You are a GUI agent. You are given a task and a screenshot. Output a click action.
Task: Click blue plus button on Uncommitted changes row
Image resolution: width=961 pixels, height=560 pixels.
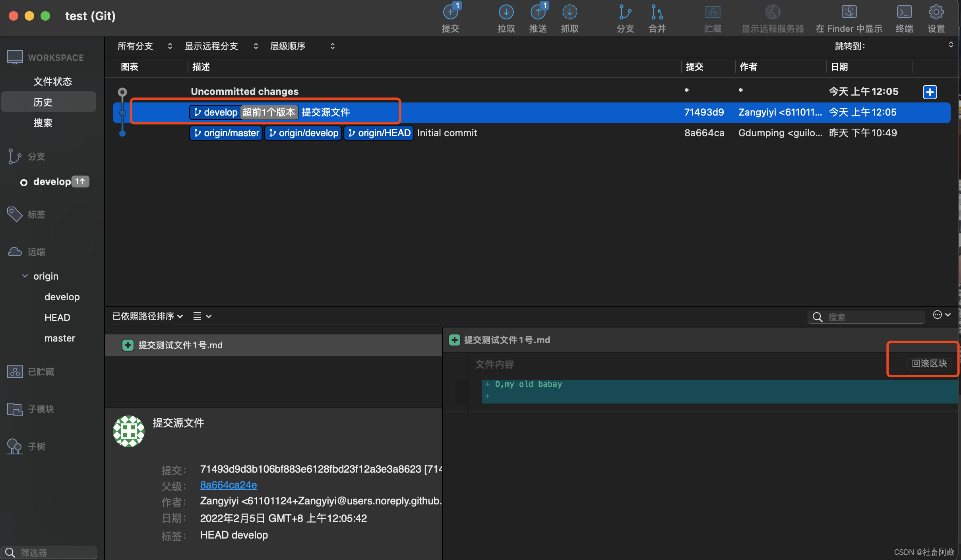[930, 92]
